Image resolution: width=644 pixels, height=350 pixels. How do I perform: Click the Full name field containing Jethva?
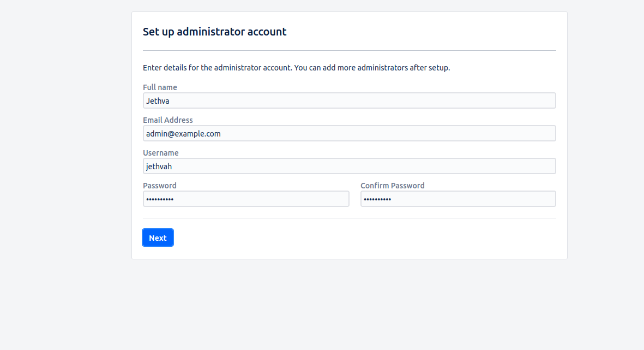pyautogui.click(x=349, y=100)
